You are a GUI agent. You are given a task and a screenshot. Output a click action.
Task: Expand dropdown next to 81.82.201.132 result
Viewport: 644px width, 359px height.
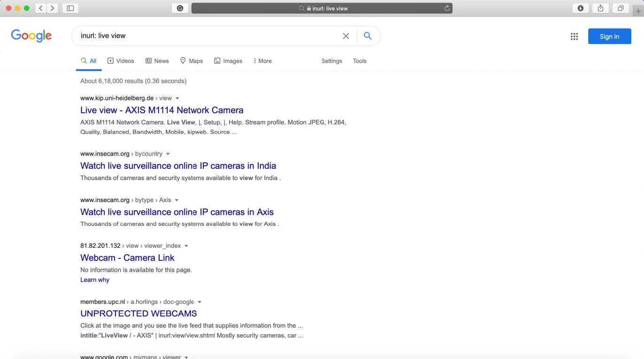(186, 246)
